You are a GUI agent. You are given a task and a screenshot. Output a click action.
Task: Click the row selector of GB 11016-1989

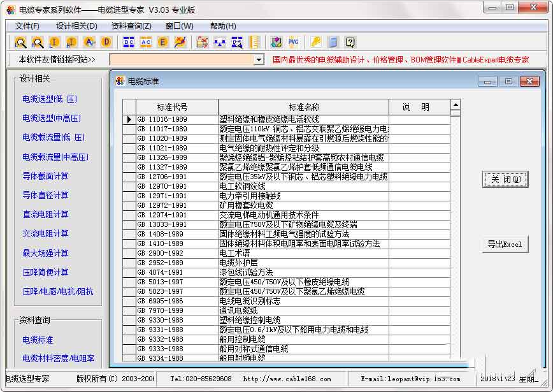(129, 120)
